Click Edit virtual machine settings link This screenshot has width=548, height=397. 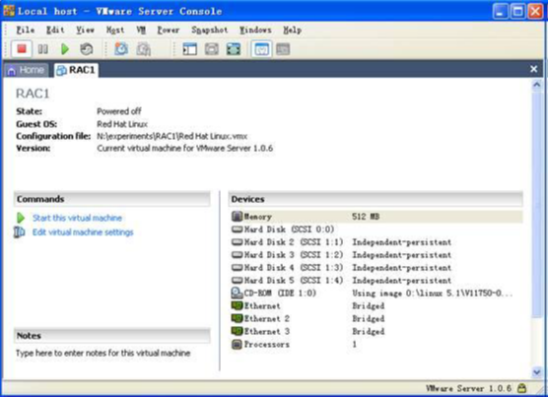pos(83,232)
